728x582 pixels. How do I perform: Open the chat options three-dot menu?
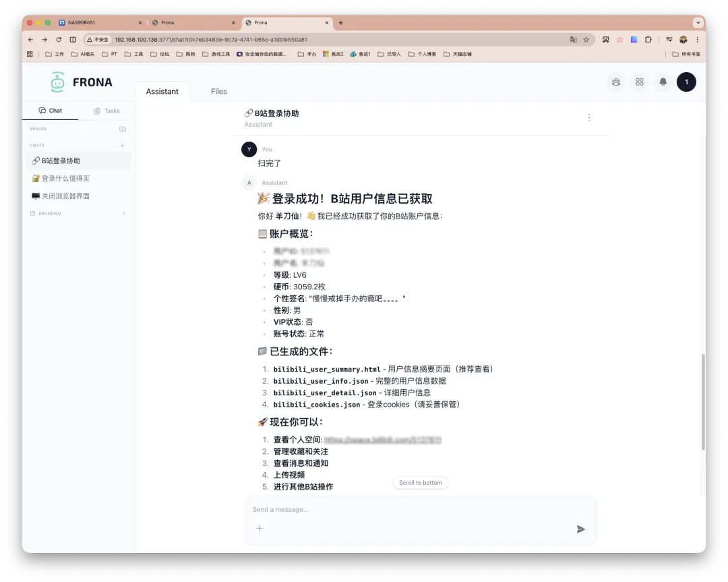(589, 117)
